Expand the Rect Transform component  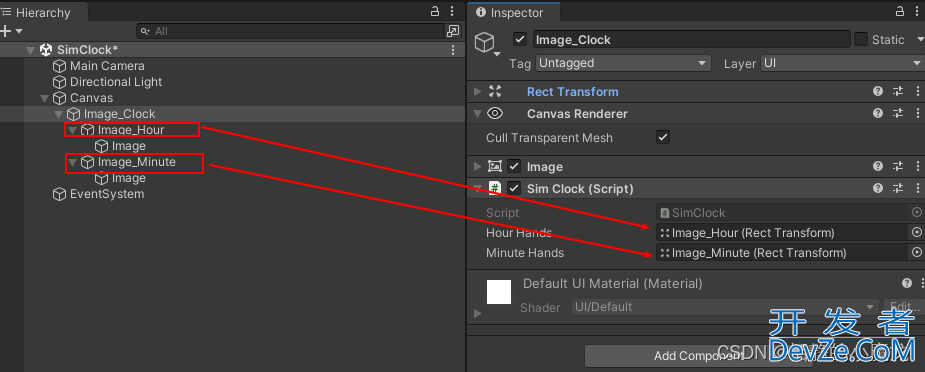click(x=477, y=91)
